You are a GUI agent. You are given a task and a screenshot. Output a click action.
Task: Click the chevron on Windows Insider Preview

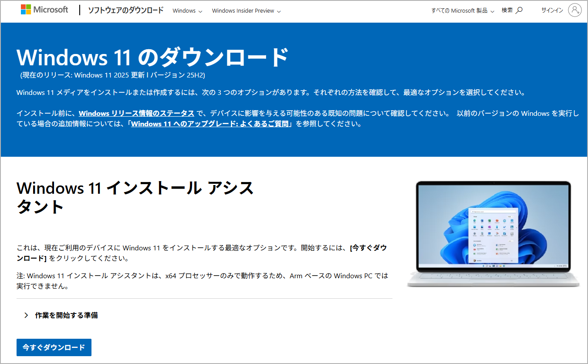279,11
